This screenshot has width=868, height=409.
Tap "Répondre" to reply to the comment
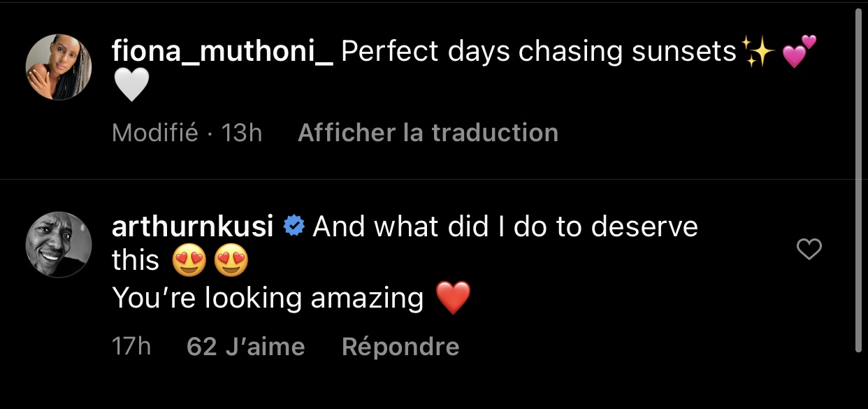(400, 347)
